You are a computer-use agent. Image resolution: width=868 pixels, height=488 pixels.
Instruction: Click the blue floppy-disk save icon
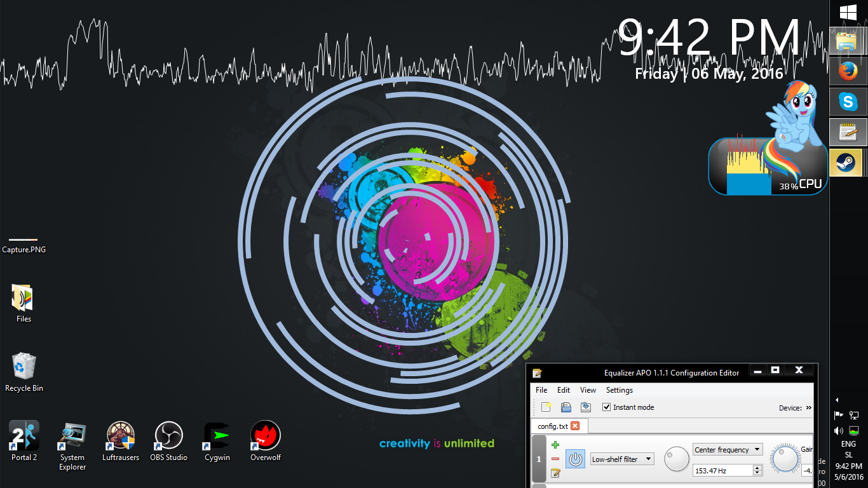(x=566, y=407)
